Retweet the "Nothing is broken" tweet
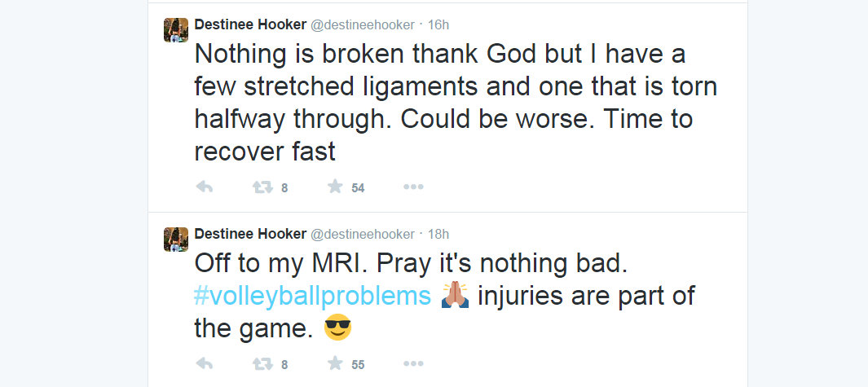 tap(262, 187)
